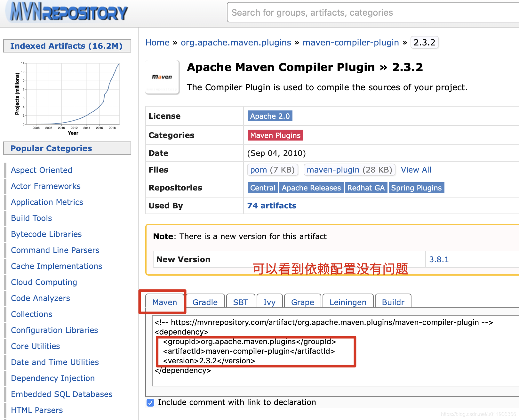Download the pom (7 KB) file

(272, 170)
